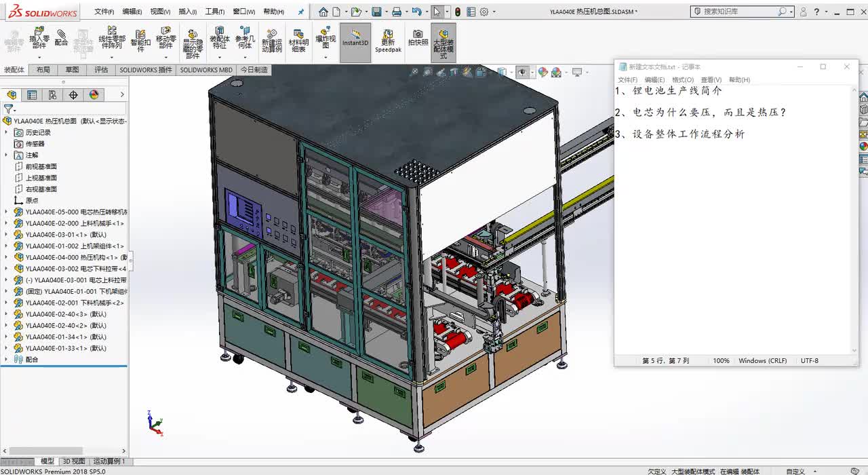Click Reference Geometry (参考几何体) tool
This screenshot has height=475, width=868.
pos(244,38)
